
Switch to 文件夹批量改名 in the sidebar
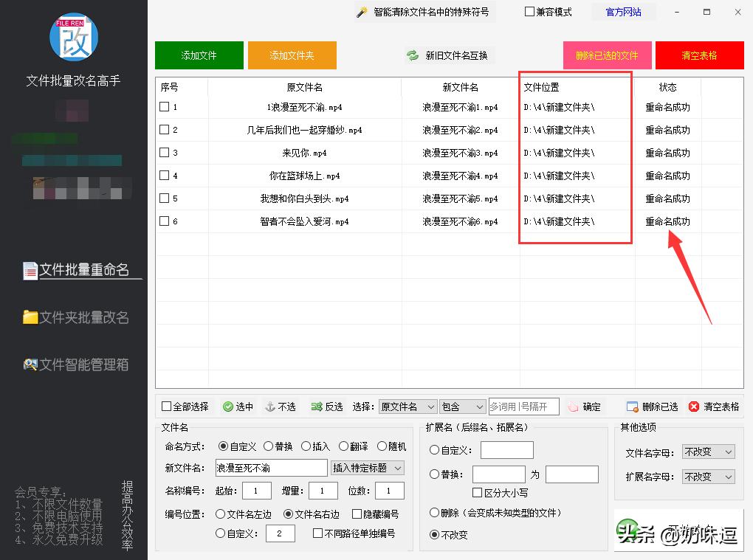tap(74, 319)
